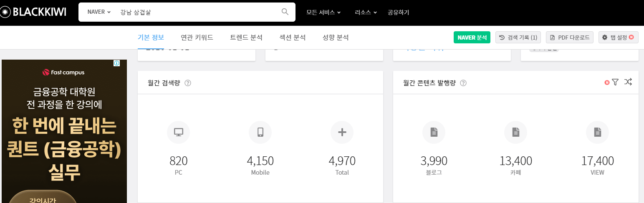Click the shuffle icon in 월간 콘텐츠 발행량
The height and width of the screenshot is (203, 644).
coord(628,82)
